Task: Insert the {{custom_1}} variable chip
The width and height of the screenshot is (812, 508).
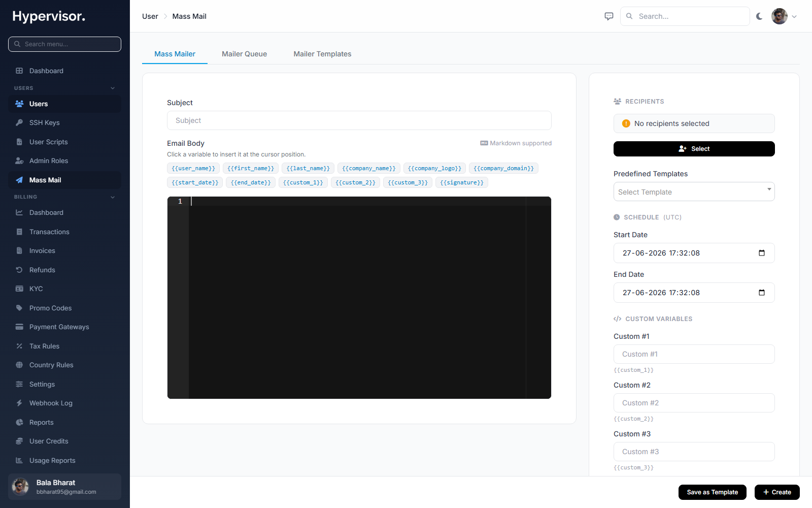Action: click(303, 182)
